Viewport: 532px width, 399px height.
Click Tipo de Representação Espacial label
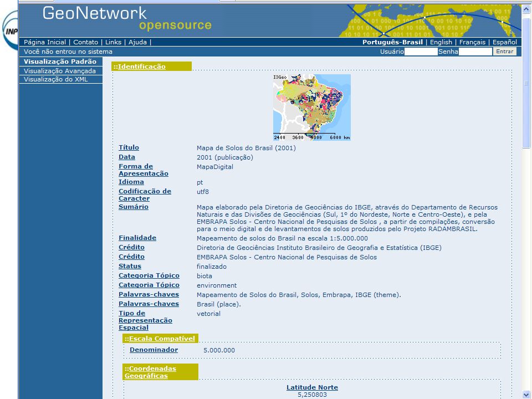tap(145, 320)
